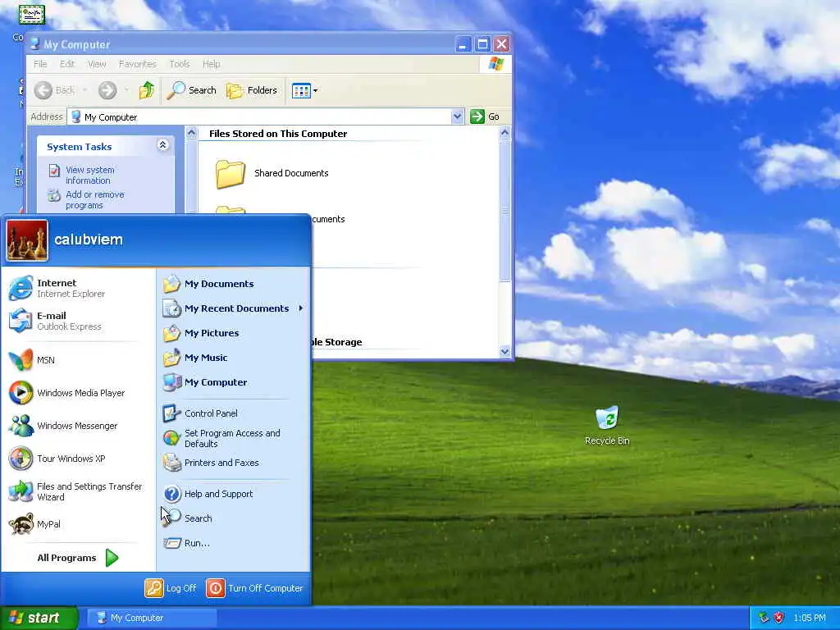The image size is (840, 630).
Task: Click the Start button
Action: [x=39, y=618]
